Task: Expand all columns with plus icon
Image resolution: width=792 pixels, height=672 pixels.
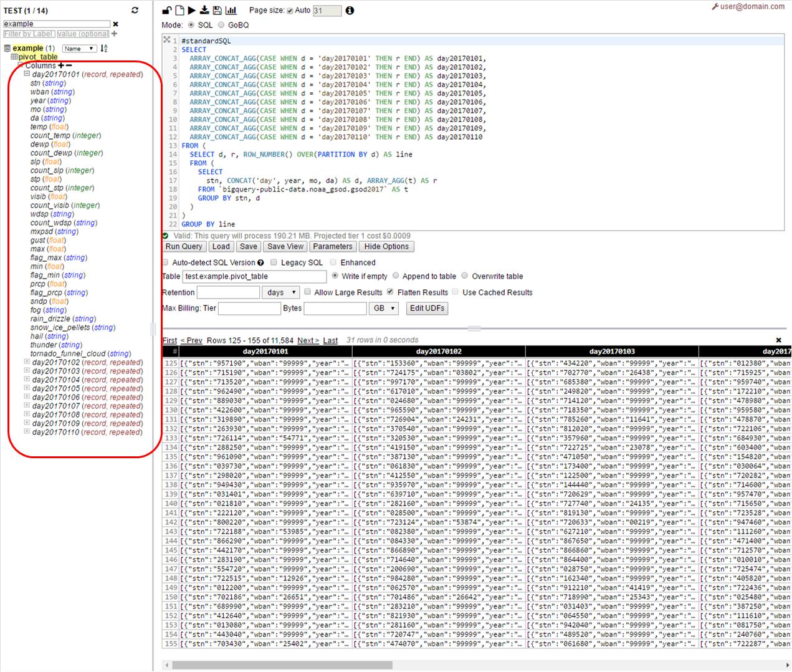Action: click(61, 65)
